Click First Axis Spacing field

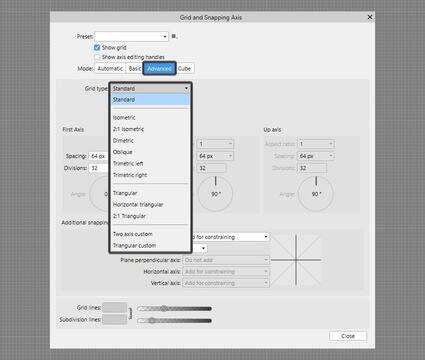point(99,156)
